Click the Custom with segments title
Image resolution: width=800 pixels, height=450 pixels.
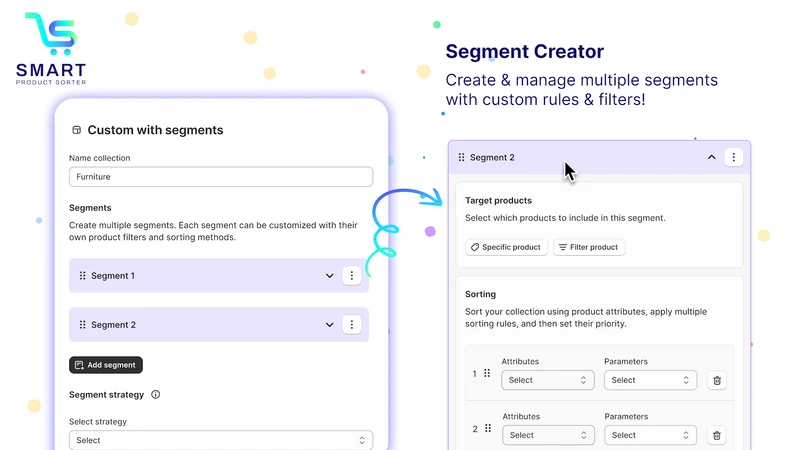(x=155, y=130)
